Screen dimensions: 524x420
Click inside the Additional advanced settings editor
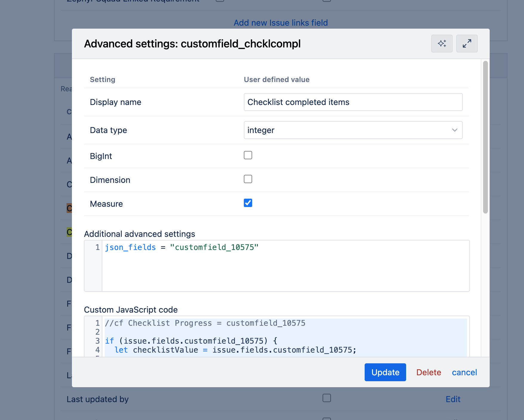(x=286, y=266)
